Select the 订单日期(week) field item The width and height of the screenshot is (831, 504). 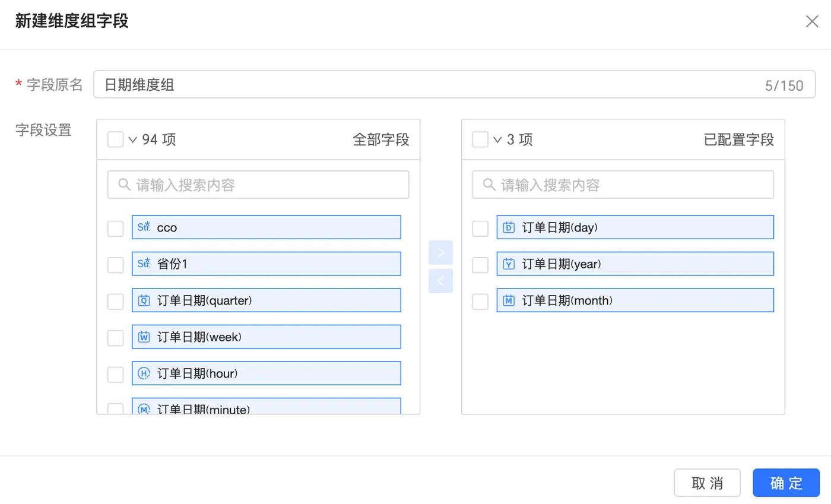[266, 337]
